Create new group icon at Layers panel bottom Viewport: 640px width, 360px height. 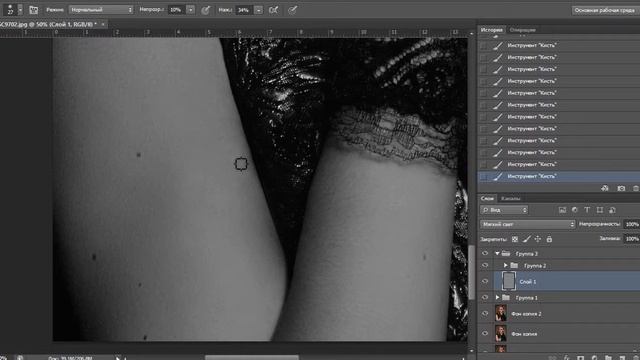tap(608, 357)
